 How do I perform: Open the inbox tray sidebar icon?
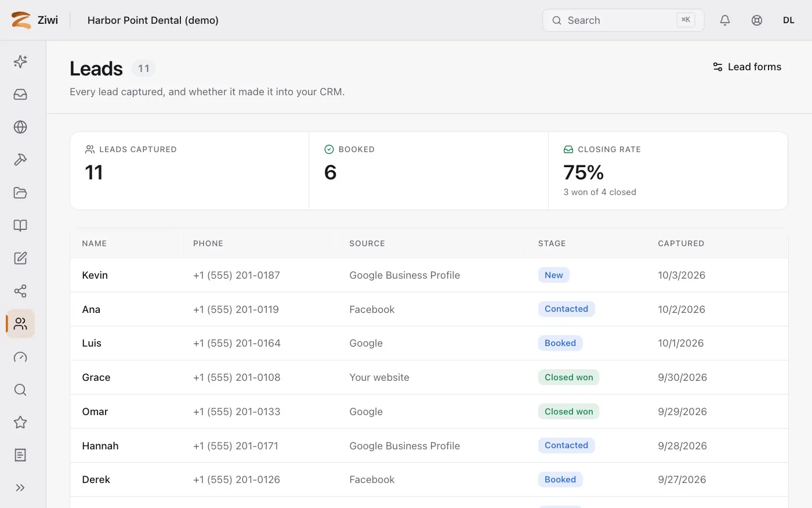[20, 94]
